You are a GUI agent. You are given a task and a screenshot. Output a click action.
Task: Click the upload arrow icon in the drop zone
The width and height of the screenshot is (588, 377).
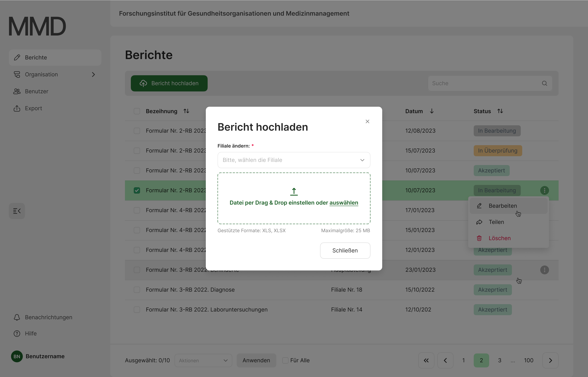pos(294,192)
